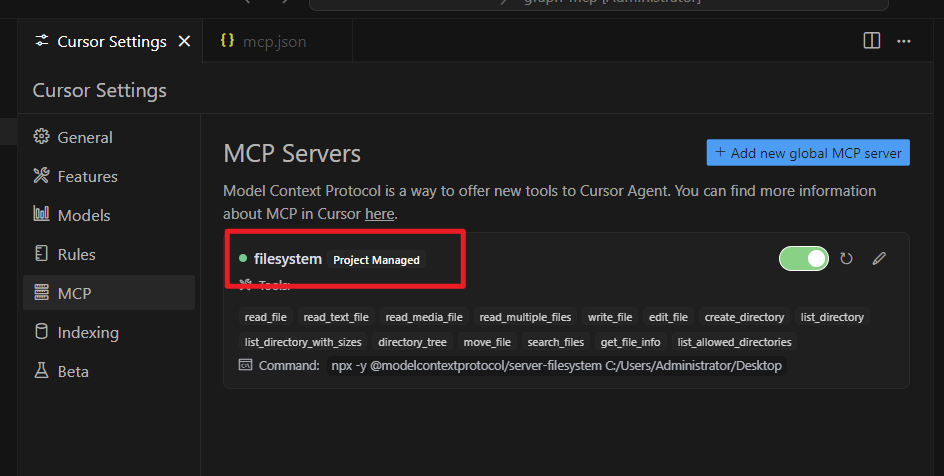Refresh the filesystem MCP server

[x=846, y=259]
